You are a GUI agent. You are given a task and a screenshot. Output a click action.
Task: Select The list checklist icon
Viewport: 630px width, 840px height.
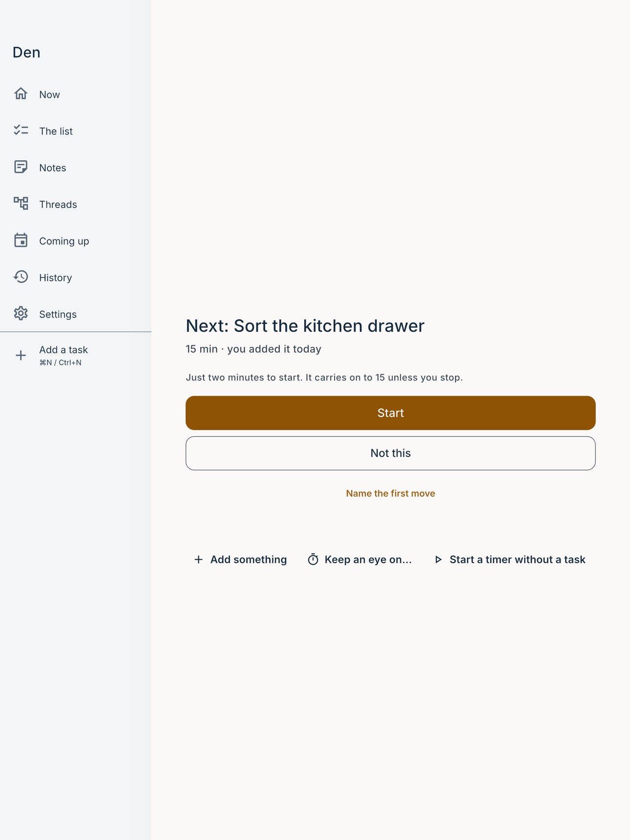coord(21,130)
